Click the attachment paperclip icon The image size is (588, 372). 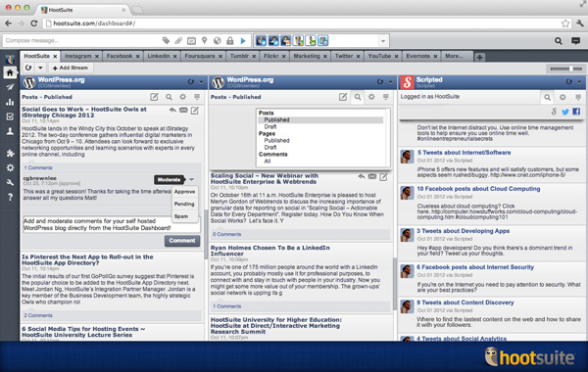(178, 40)
